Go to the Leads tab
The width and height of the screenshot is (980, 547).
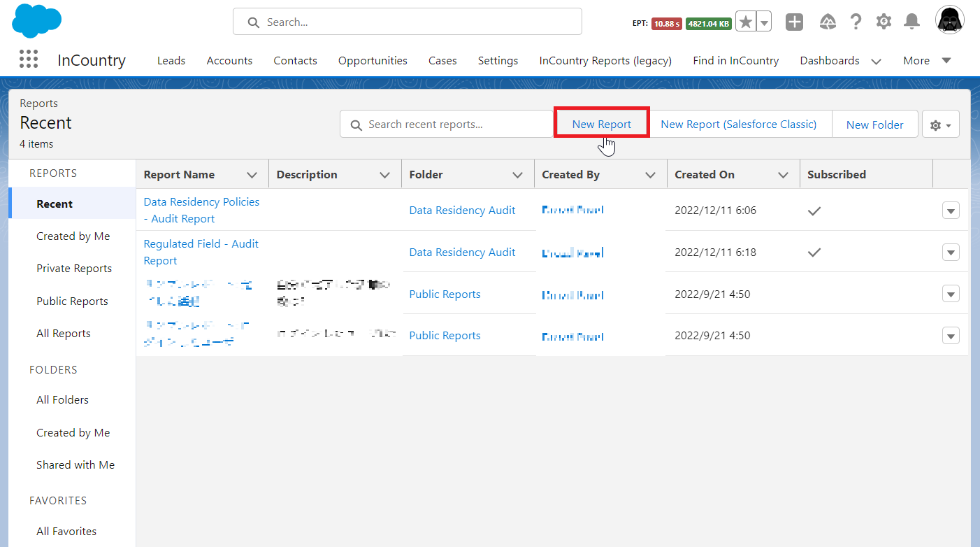coord(171,61)
